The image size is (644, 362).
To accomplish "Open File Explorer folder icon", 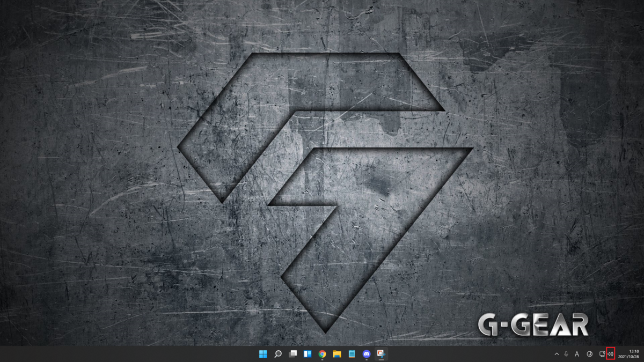I will pos(337,354).
